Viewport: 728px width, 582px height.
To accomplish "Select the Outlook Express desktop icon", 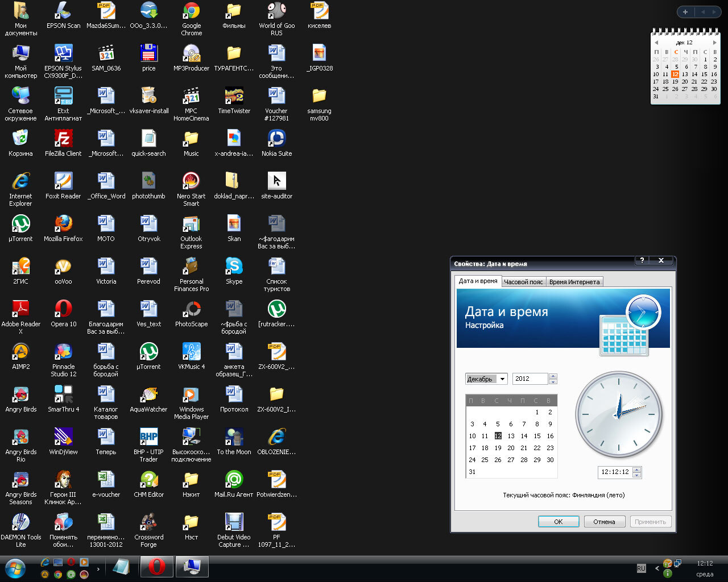I will [x=191, y=232].
